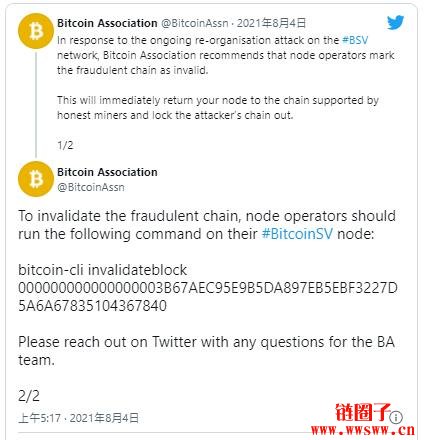The height and width of the screenshot is (440, 424).
Task: Click the second tweet's Bitcoin Association name
Action: tap(107, 172)
